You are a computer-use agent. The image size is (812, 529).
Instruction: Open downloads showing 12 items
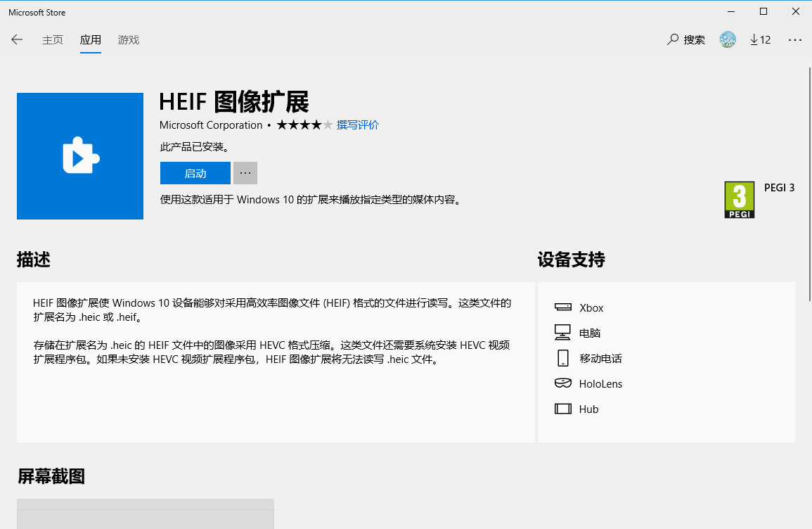tap(760, 40)
